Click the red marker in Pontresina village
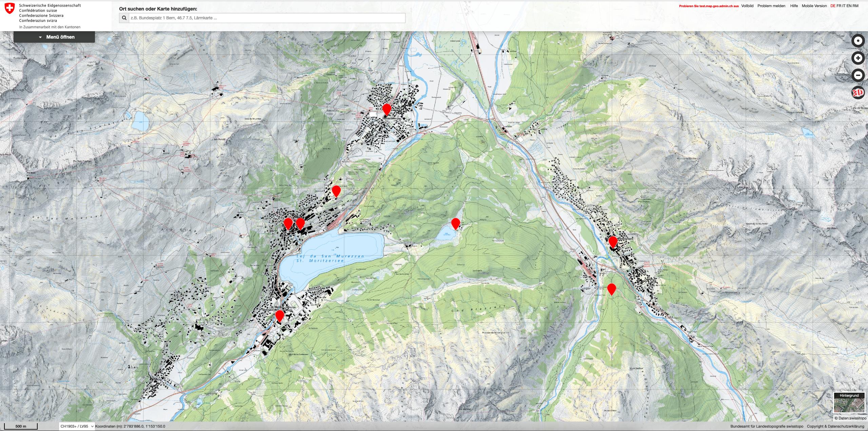 (613, 242)
